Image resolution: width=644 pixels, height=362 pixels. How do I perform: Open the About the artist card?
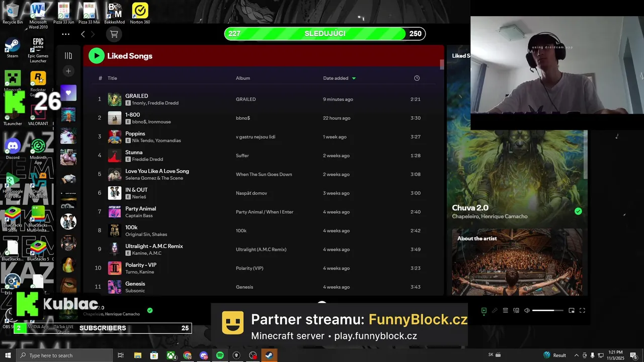[x=517, y=262]
